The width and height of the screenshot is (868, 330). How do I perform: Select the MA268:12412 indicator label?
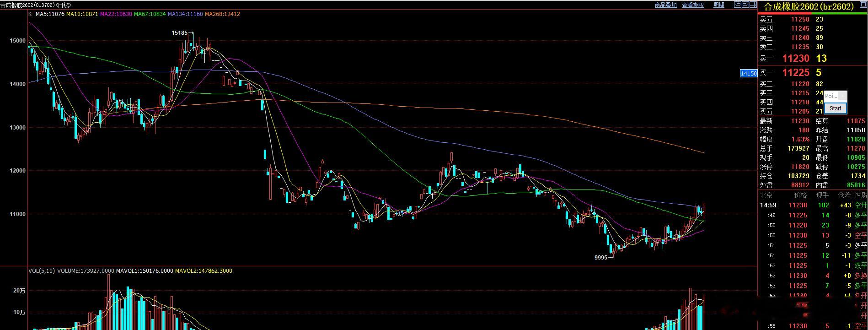[222, 14]
